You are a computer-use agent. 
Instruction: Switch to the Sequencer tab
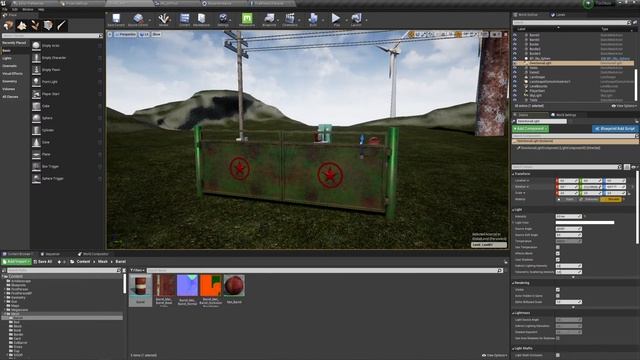[x=51, y=254]
